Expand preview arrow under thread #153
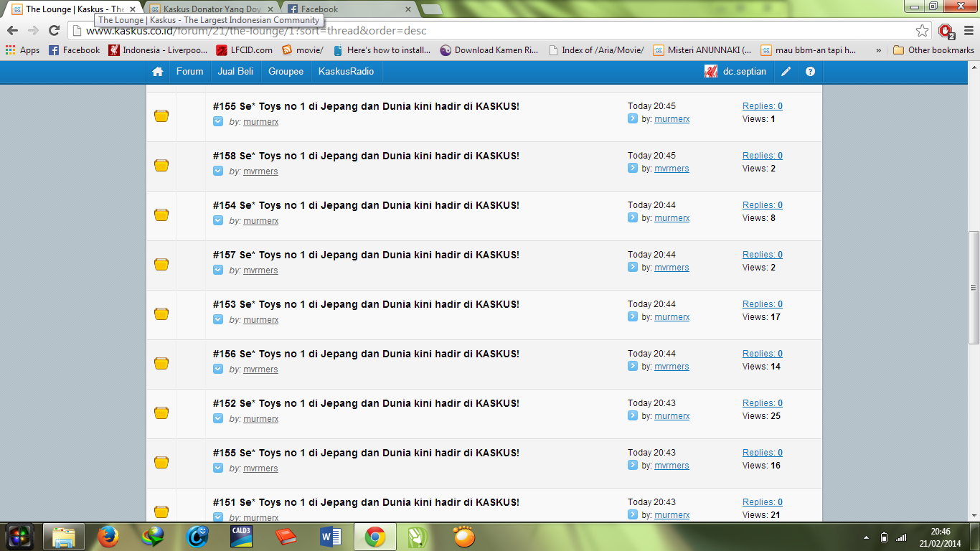 pyautogui.click(x=218, y=319)
